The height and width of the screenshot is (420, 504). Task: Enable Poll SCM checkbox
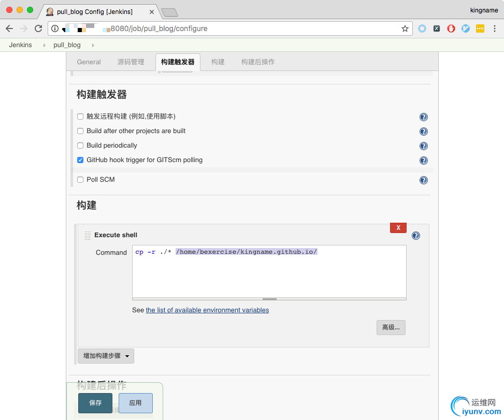(80, 179)
